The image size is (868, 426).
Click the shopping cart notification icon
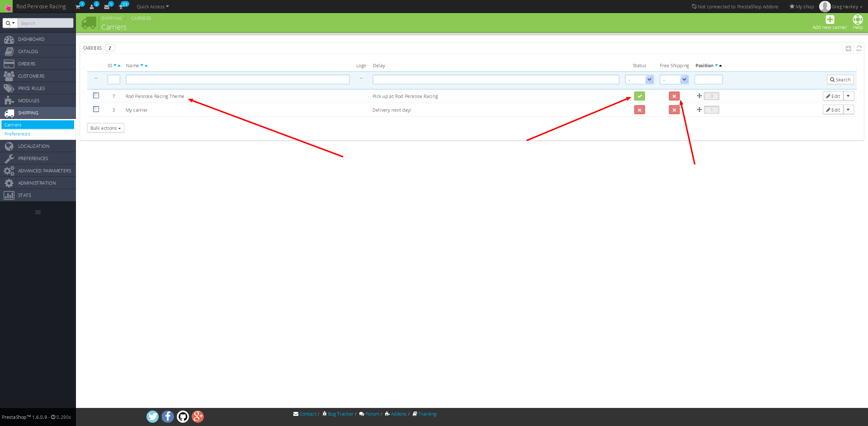click(78, 7)
